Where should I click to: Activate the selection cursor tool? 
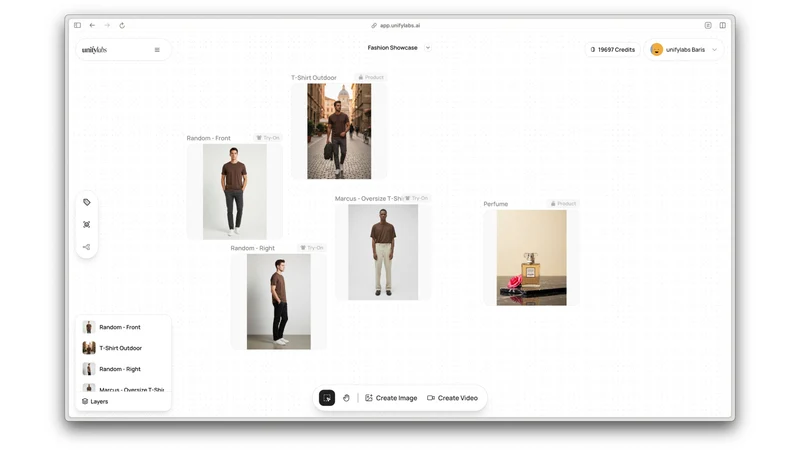pos(327,398)
